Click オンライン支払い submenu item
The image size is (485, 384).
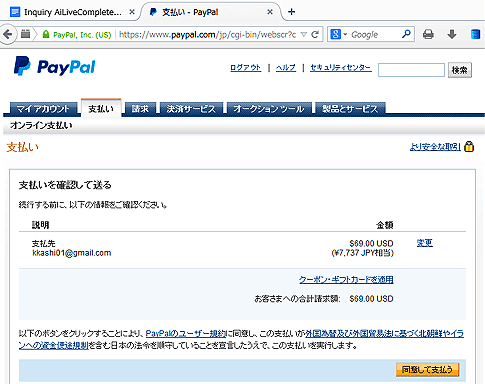pos(41,125)
